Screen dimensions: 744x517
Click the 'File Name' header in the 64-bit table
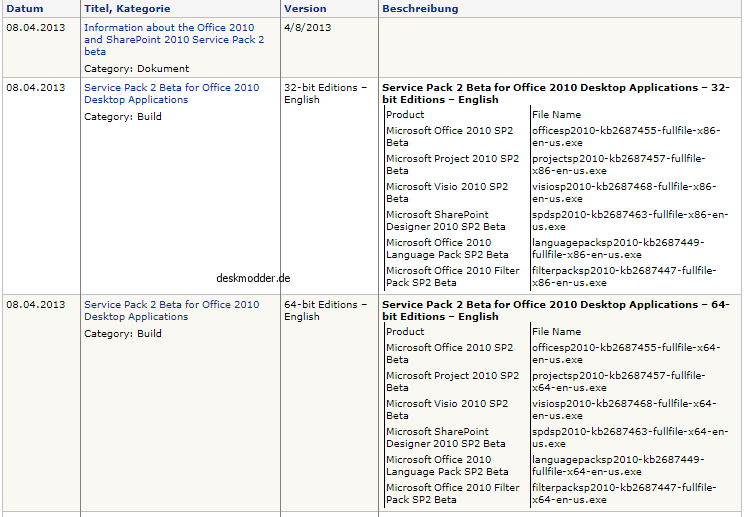click(557, 332)
